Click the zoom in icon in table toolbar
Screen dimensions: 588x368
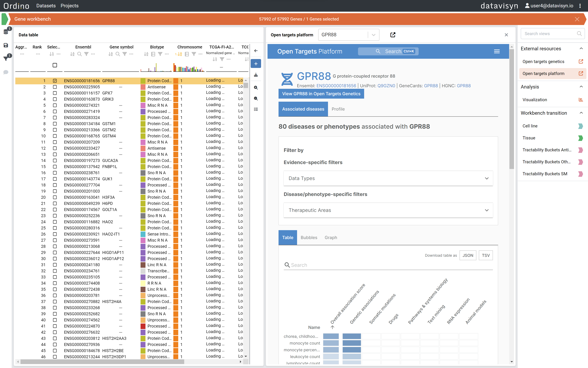(256, 88)
